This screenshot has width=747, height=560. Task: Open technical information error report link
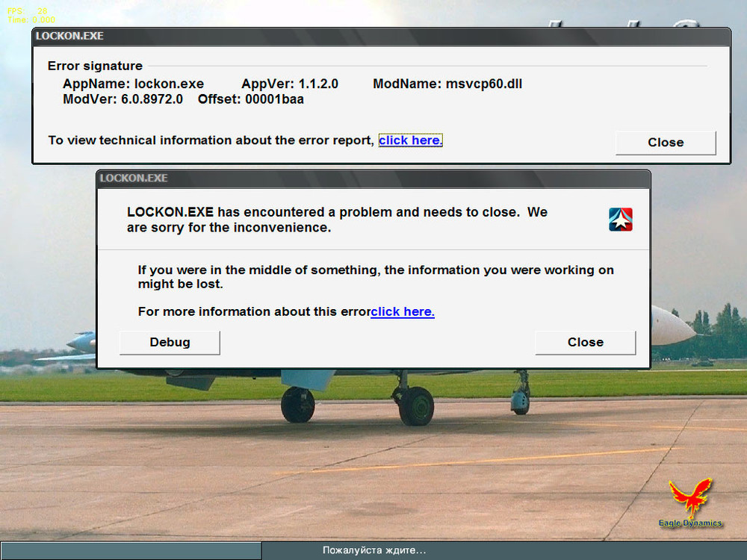tap(410, 140)
